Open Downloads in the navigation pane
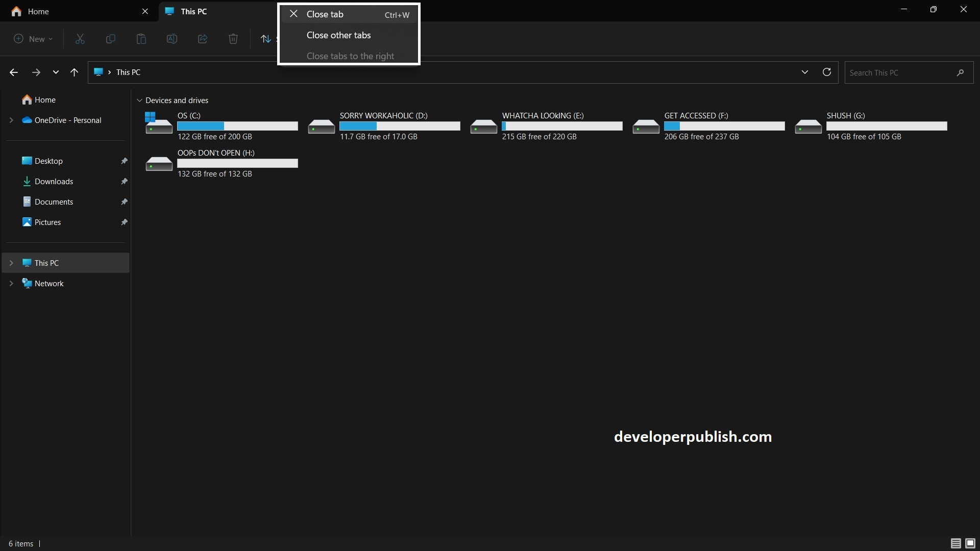980x551 pixels. pyautogui.click(x=54, y=182)
